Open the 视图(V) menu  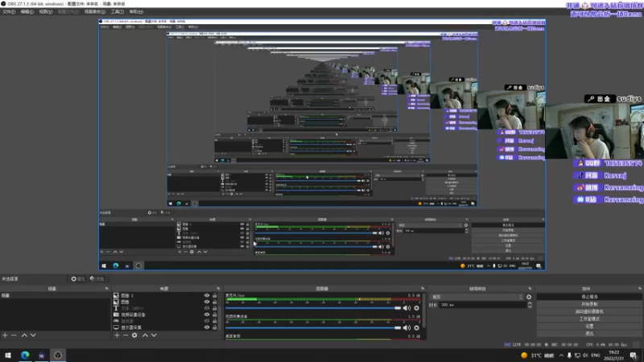click(46, 11)
